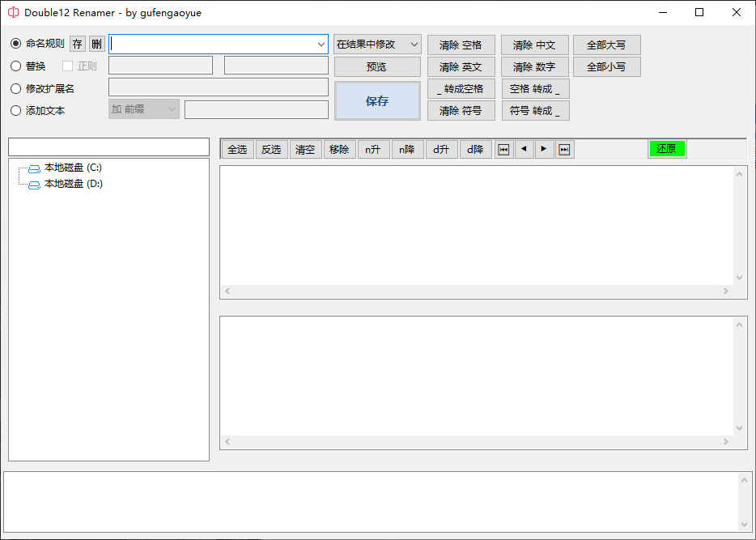
Task: Click the move-down right arrow icon
Action: pyautogui.click(x=544, y=149)
